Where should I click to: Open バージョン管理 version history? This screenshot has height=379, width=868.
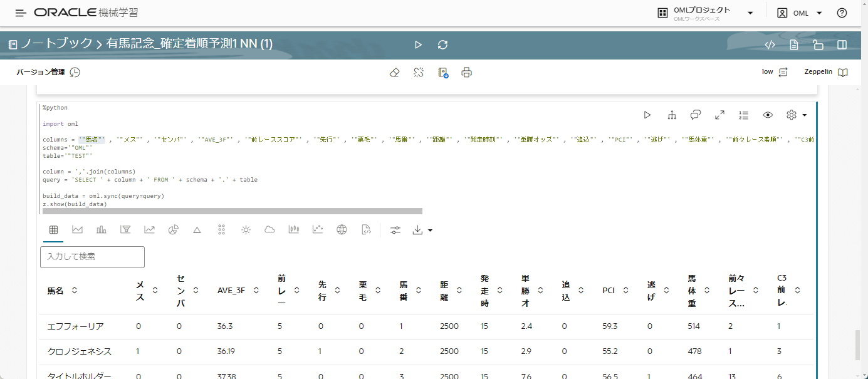tap(48, 72)
